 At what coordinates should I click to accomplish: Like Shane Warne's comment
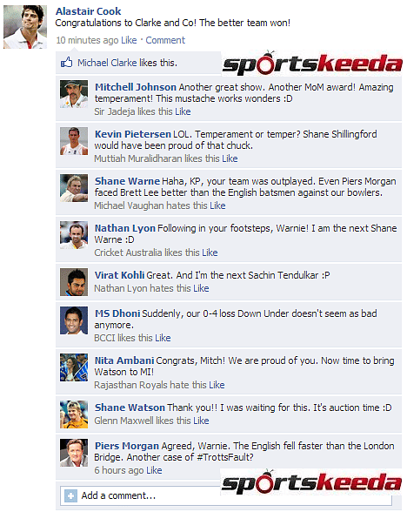click(x=217, y=205)
